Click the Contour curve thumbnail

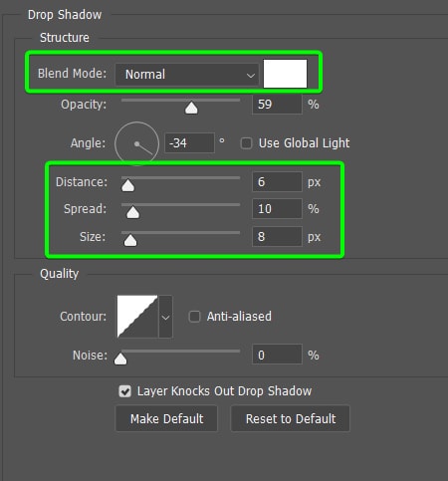click(137, 317)
